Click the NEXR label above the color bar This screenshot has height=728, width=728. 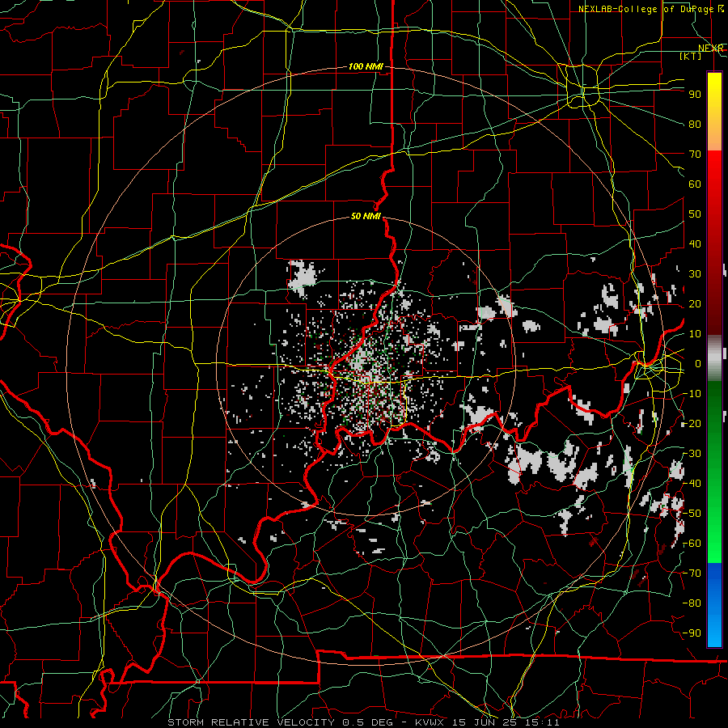711,49
